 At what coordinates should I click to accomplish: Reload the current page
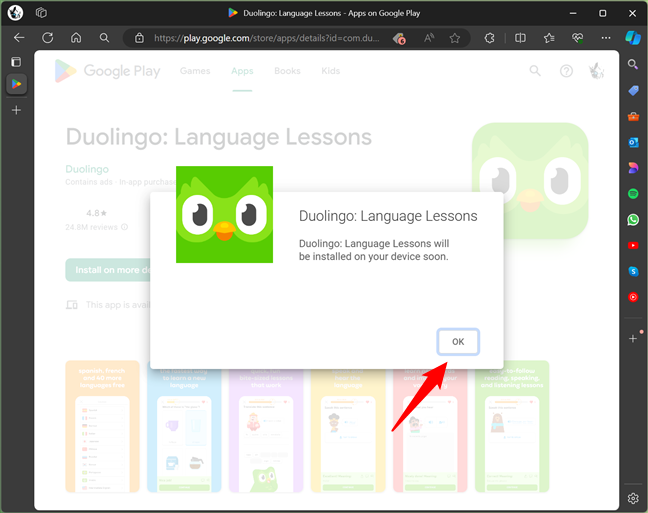[x=48, y=38]
